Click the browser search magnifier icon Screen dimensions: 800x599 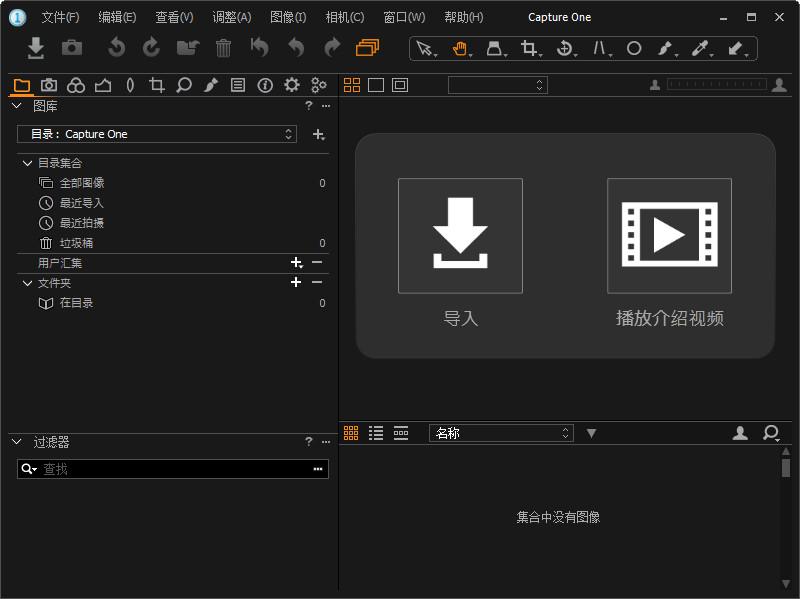click(x=771, y=433)
